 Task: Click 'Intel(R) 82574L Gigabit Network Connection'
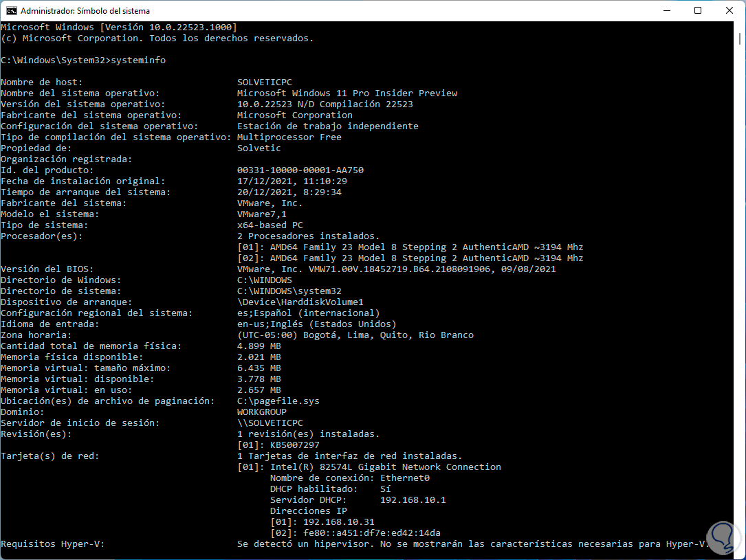(x=385, y=467)
